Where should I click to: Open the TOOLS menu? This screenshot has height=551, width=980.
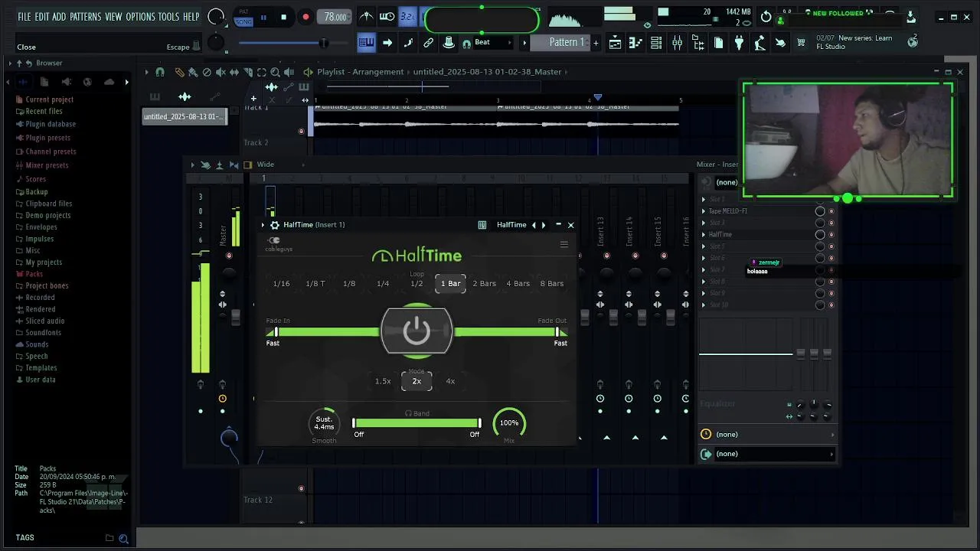click(x=168, y=17)
